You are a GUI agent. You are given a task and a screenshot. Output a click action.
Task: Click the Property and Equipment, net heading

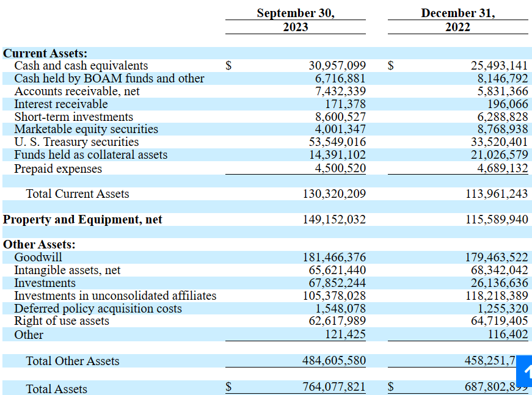[83, 220]
